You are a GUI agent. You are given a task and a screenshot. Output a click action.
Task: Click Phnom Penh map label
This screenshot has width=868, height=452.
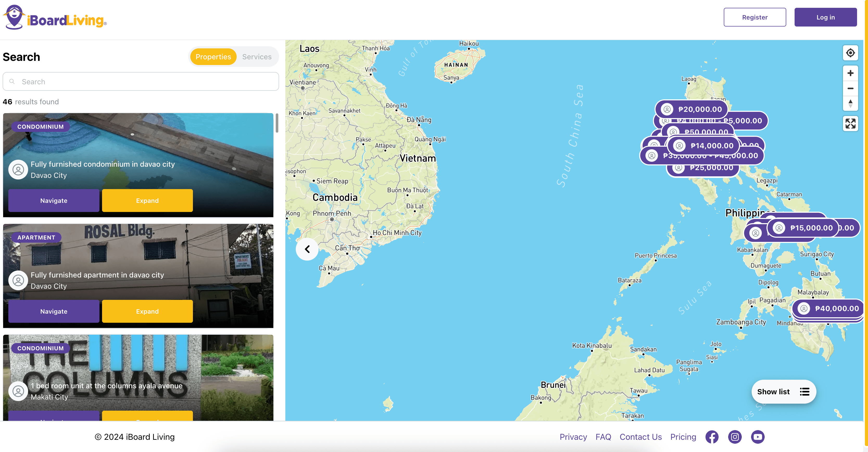[x=332, y=213]
